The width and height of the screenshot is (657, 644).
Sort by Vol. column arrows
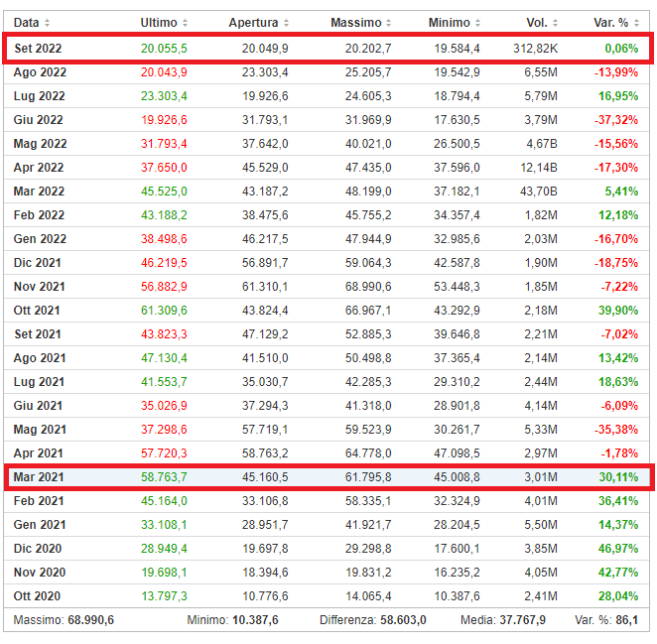(x=555, y=23)
